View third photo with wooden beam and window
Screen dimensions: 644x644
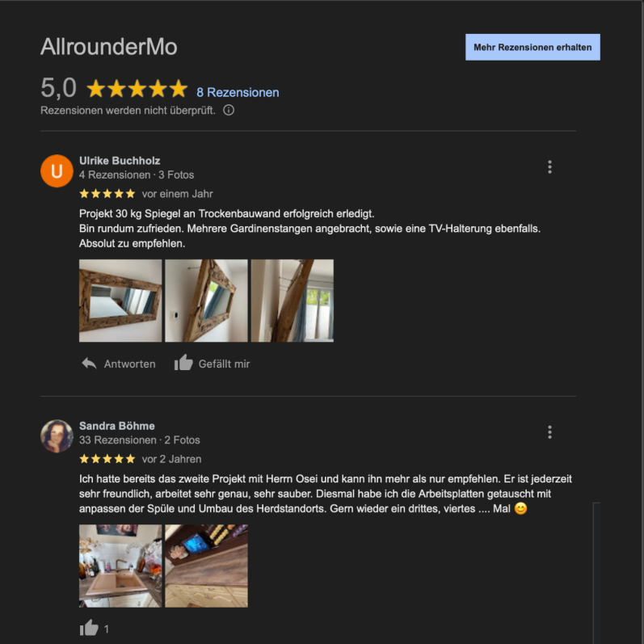[x=293, y=301]
